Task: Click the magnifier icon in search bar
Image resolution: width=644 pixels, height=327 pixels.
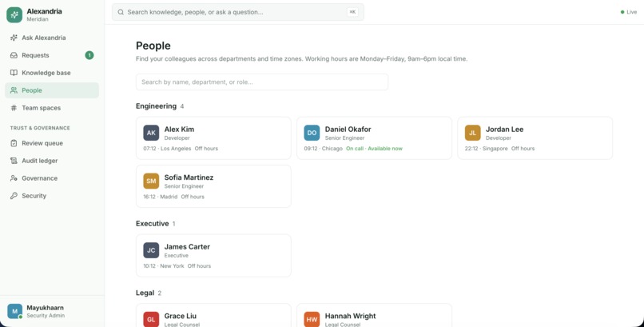Action: [121, 12]
